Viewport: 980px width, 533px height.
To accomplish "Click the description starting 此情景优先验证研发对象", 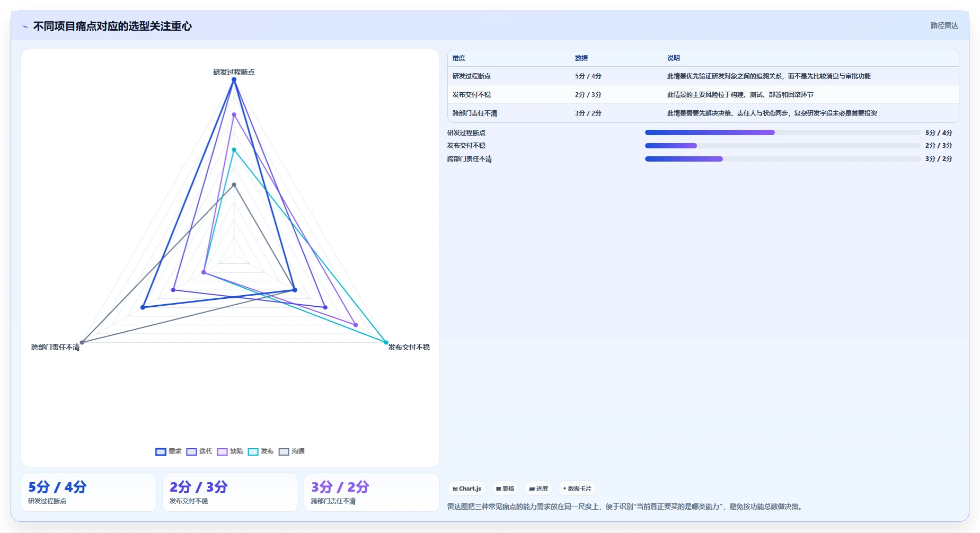I will (x=769, y=76).
